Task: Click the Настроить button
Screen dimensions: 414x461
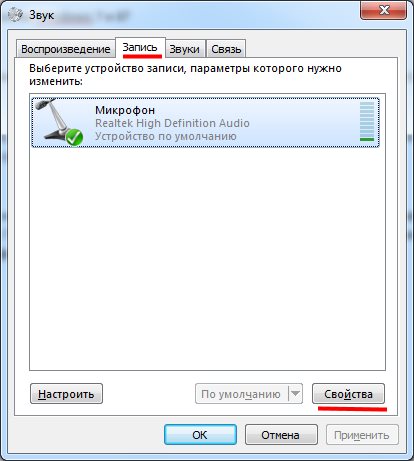Action: pos(66,394)
